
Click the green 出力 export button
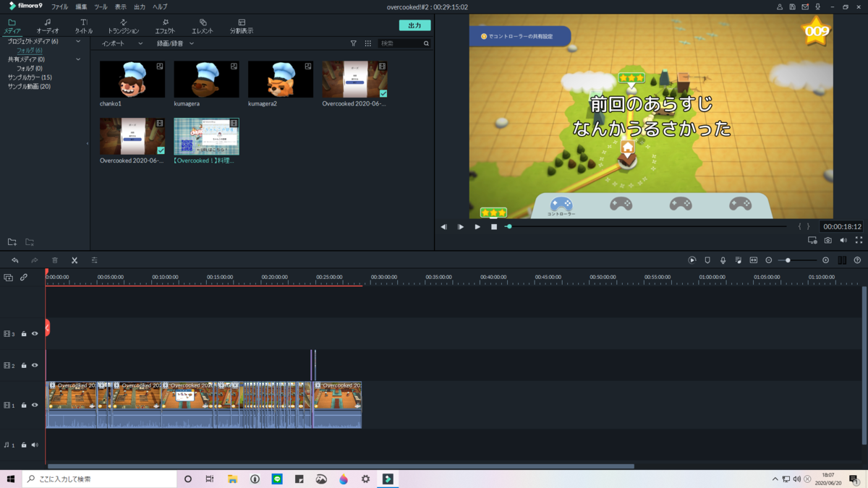[x=414, y=25]
